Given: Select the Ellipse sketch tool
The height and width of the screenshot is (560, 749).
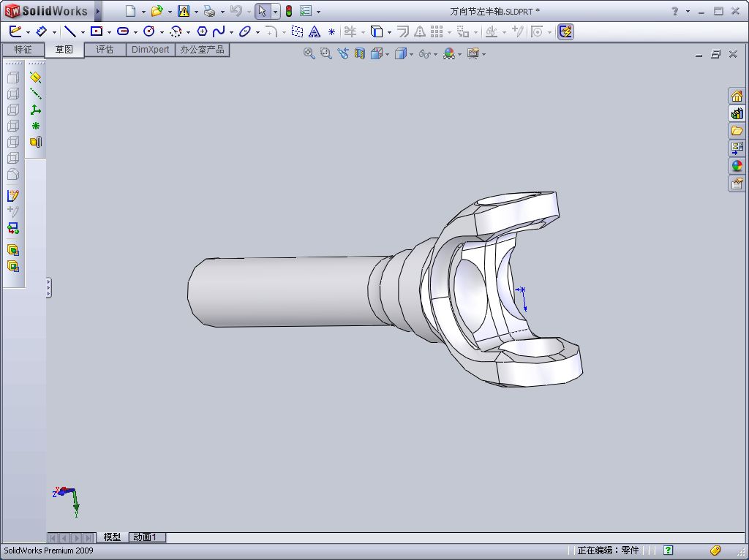Looking at the screenshot, I should (x=245, y=31).
